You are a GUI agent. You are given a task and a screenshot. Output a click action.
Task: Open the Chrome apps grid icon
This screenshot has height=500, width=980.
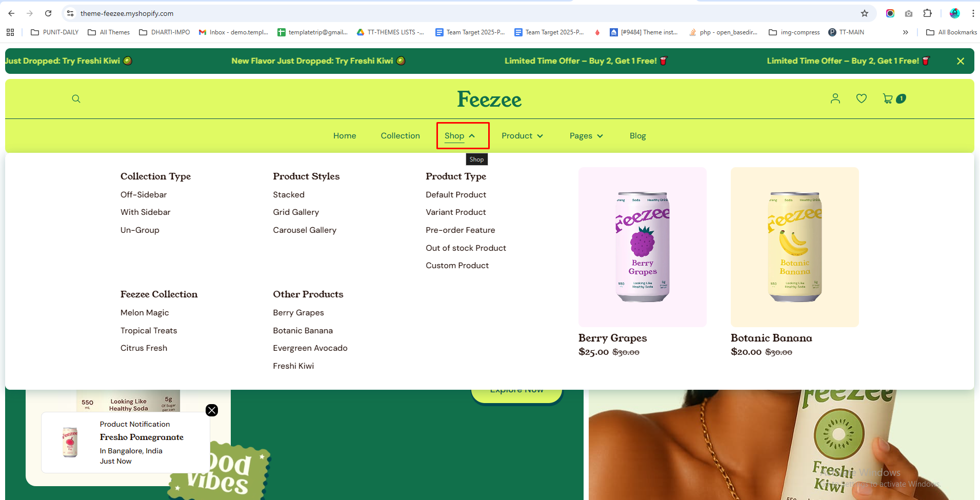point(10,32)
